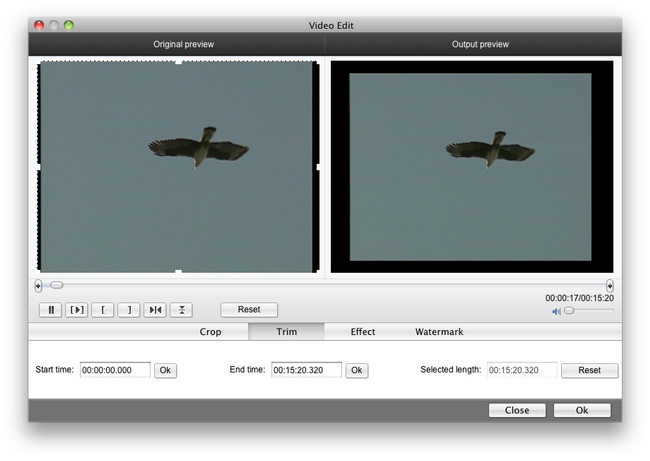The image size is (650, 461).
Task: Click the Start time input field
Action: (115, 370)
